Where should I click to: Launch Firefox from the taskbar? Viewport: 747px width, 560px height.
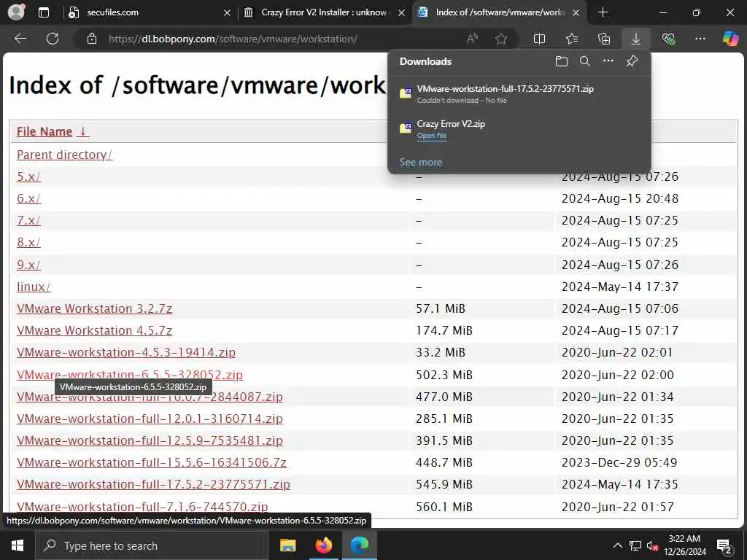[324, 545]
